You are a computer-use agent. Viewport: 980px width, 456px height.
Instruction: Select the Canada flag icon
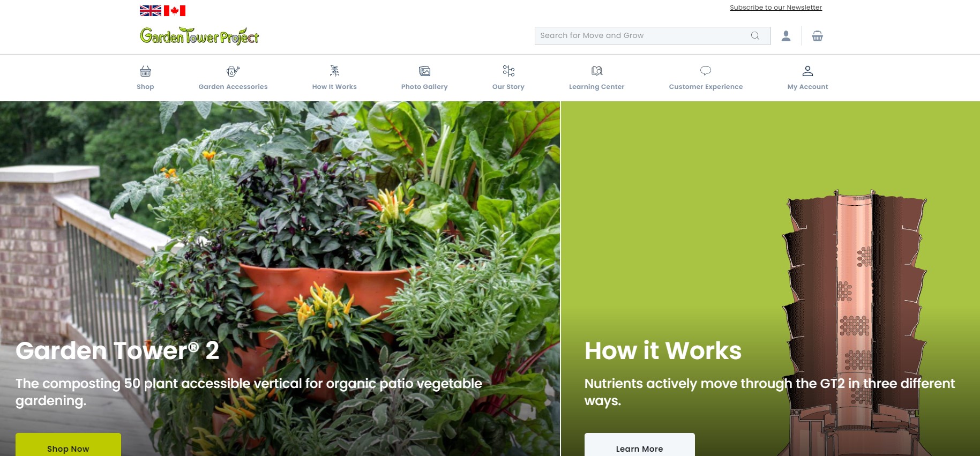pyautogui.click(x=175, y=11)
